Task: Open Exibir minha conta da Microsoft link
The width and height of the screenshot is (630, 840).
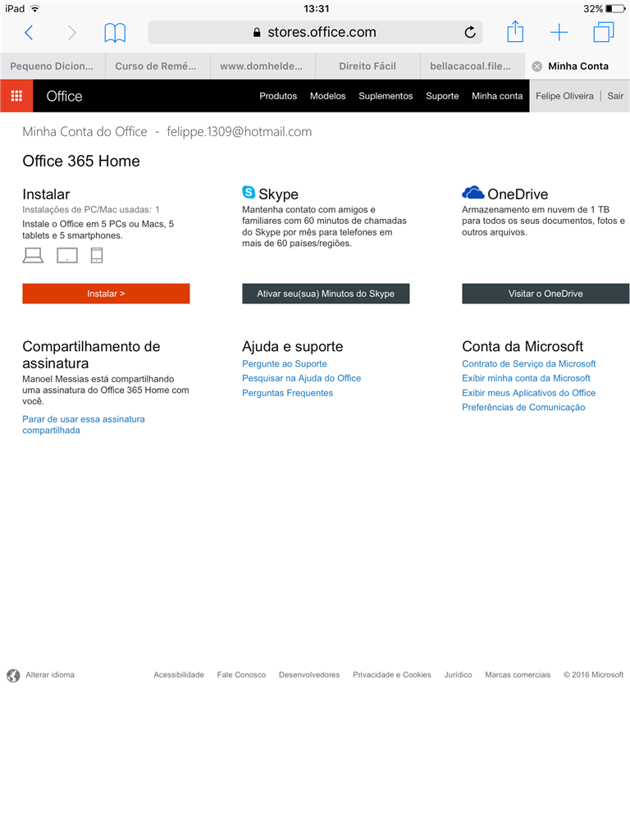Action: point(526,378)
